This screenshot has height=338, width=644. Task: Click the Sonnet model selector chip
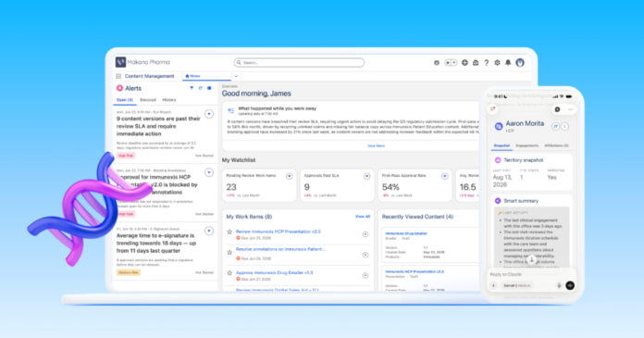click(x=517, y=285)
